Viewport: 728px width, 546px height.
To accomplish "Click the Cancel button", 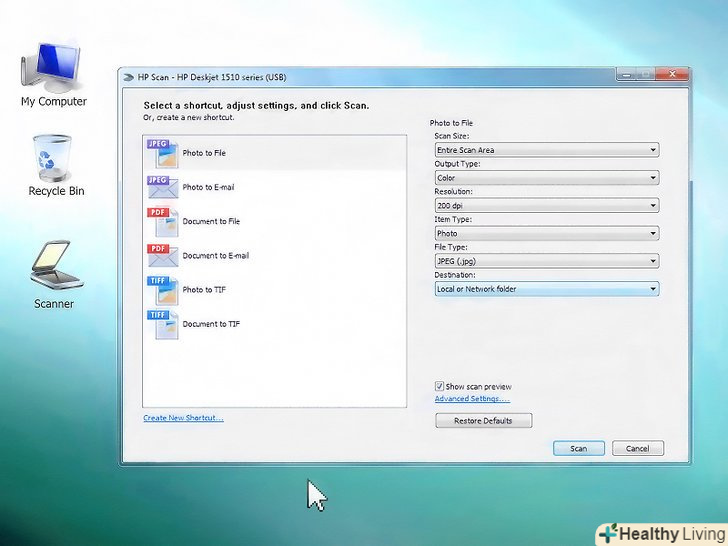I will 637,448.
